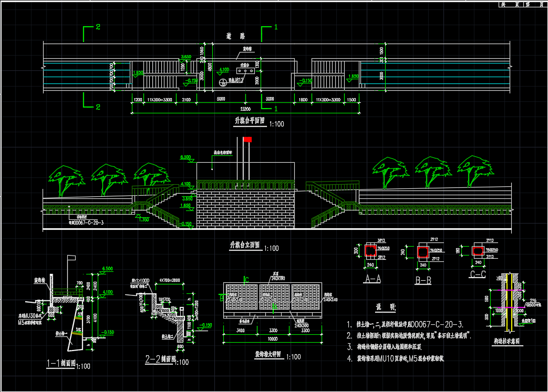
Task: Click the 装饰墙 label in section 1-1
Action: [39, 281]
